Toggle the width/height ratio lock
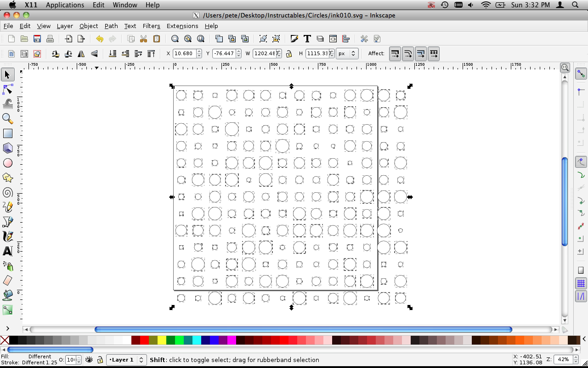Image resolution: width=588 pixels, height=368 pixels. [288, 53]
